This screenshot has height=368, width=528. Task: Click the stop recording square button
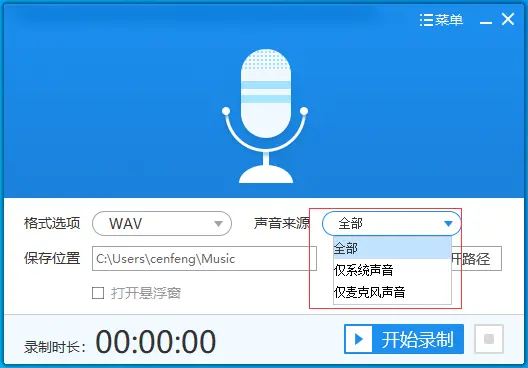pos(489,339)
